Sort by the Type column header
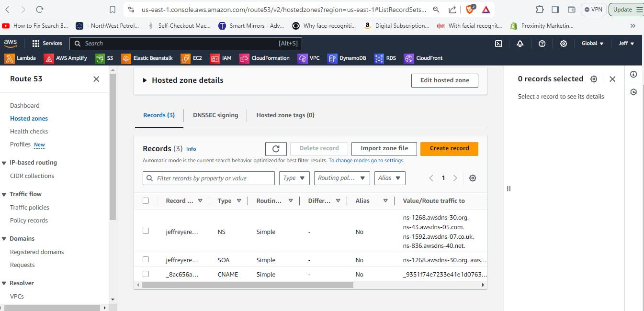Image resolution: width=644 pixels, height=311 pixels. [228, 201]
